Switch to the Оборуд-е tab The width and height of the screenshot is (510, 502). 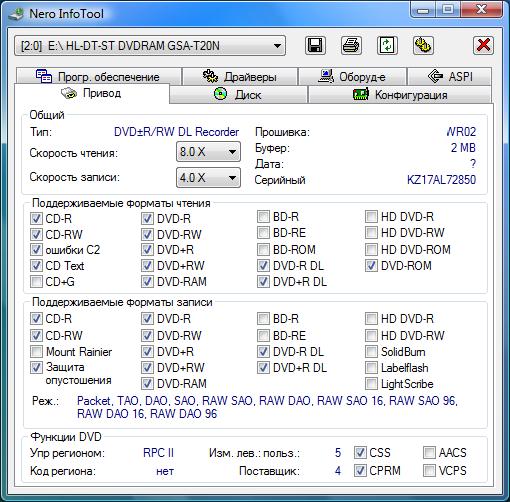(352, 76)
